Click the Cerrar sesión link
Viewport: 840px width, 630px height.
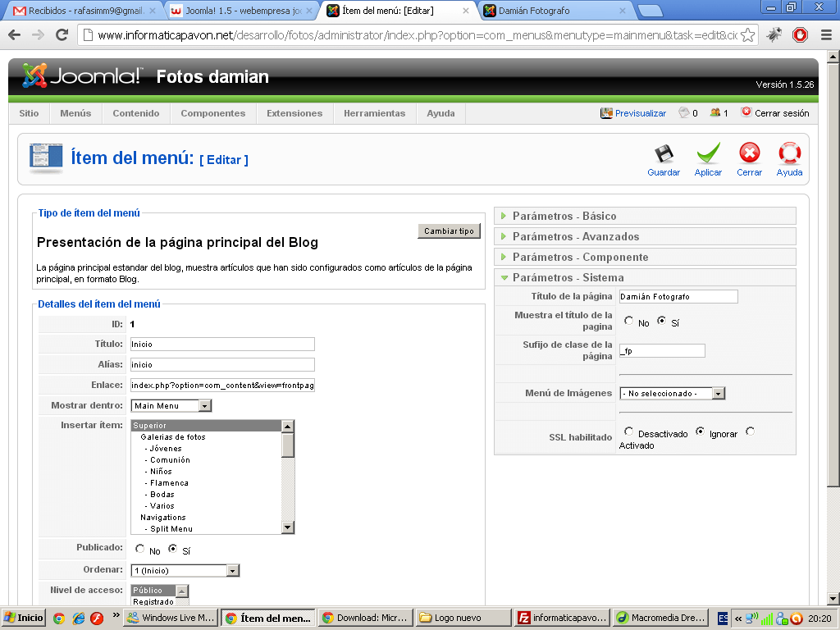pyautogui.click(x=782, y=113)
